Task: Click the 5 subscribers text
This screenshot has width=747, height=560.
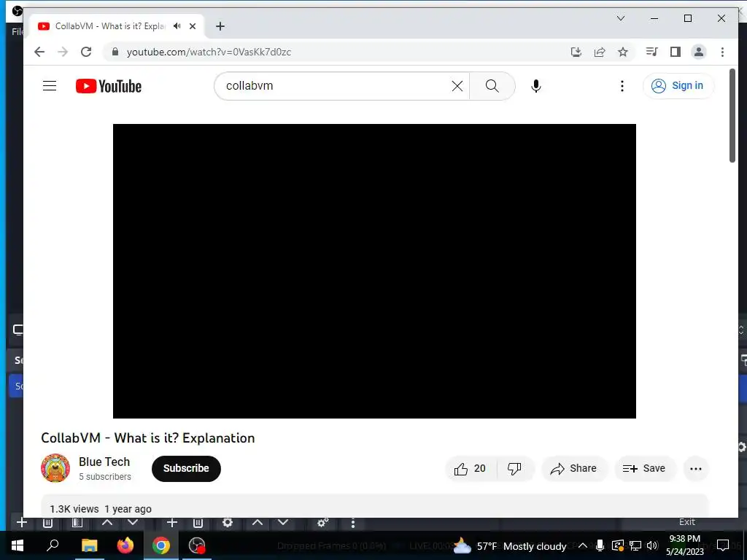Action: tap(105, 477)
